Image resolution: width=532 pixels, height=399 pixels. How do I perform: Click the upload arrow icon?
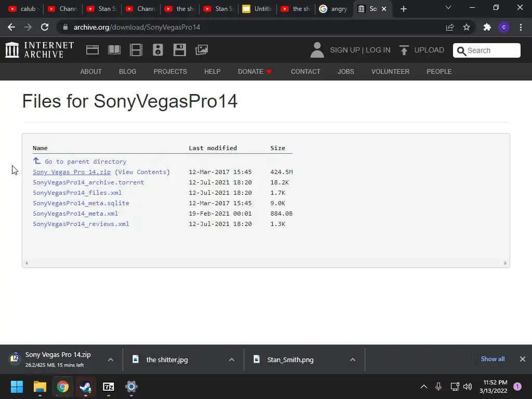click(x=404, y=50)
